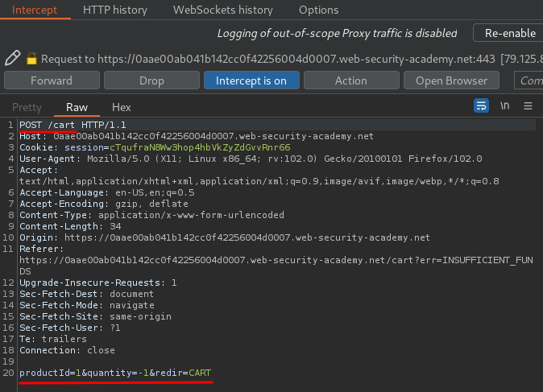Open the WebSockets history tab
This screenshot has width=543, height=392.
[x=222, y=10]
